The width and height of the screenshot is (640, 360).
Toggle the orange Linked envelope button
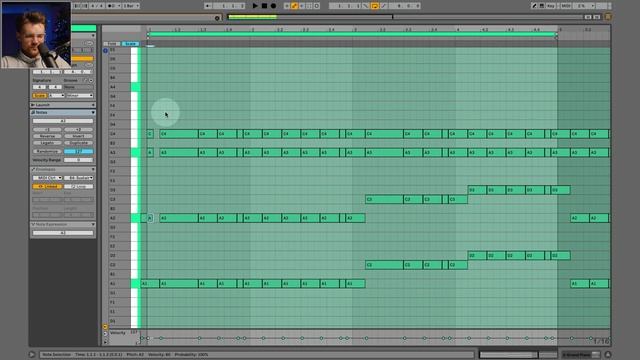[47, 187]
